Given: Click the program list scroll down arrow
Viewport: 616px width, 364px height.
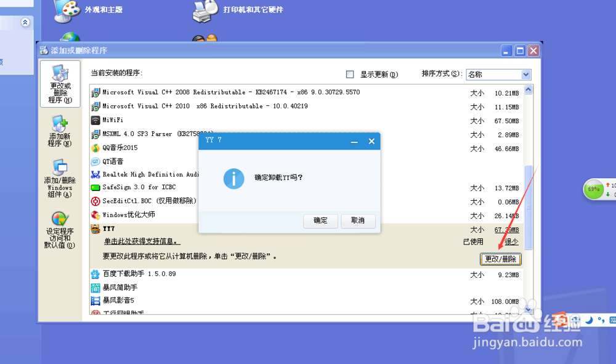Looking at the screenshot, I should coord(529,310).
